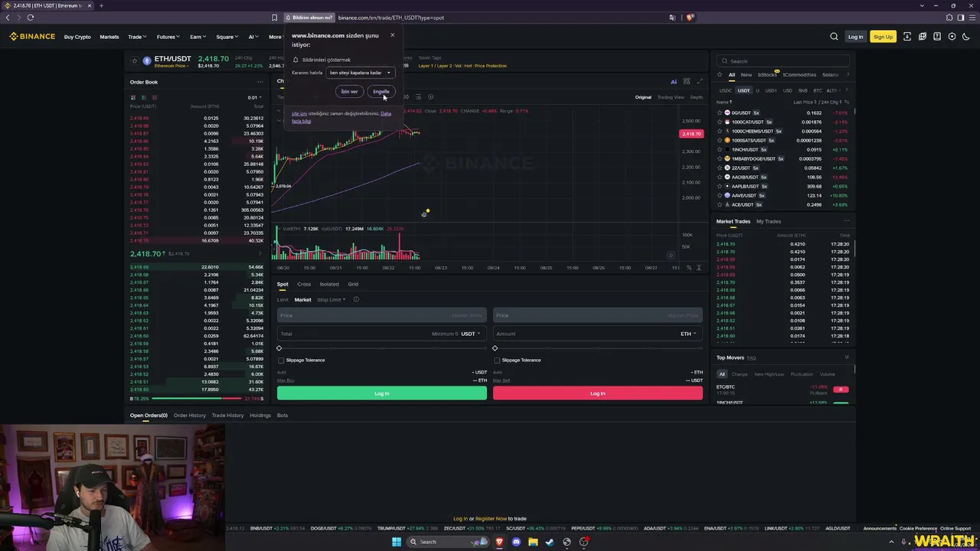Click the green Log In buy button
The image size is (980, 551).
pyautogui.click(x=382, y=393)
